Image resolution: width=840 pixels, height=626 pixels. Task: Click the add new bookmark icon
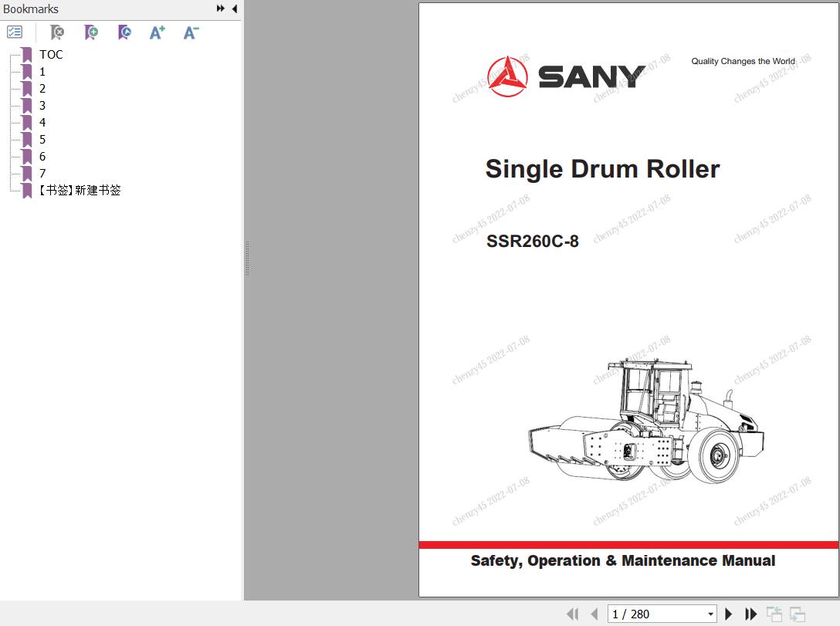91,32
